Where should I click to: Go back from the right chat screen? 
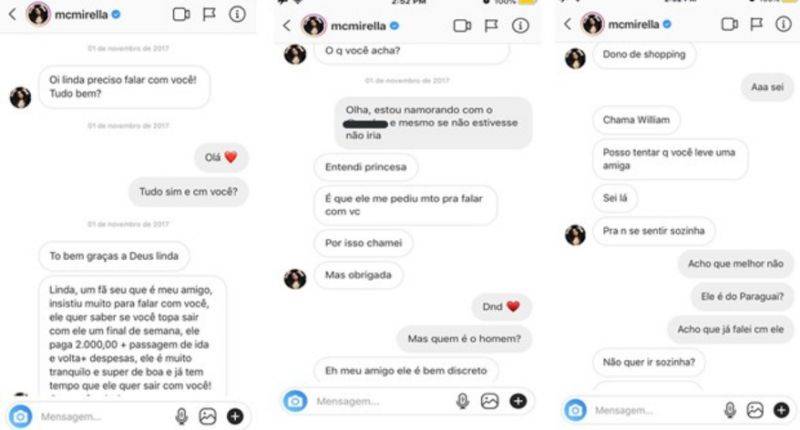(567, 24)
